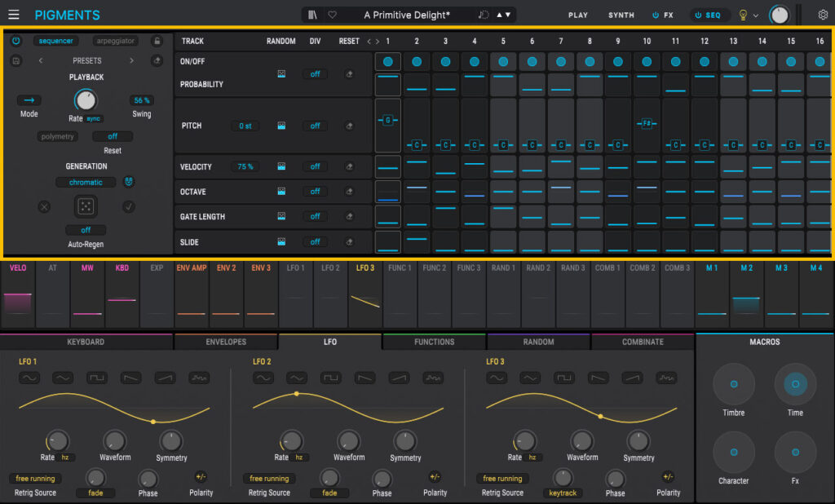Go to the next sequencer preset arrow
The width and height of the screenshot is (835, 504).
pyautogui.click(x=131, y=60)
